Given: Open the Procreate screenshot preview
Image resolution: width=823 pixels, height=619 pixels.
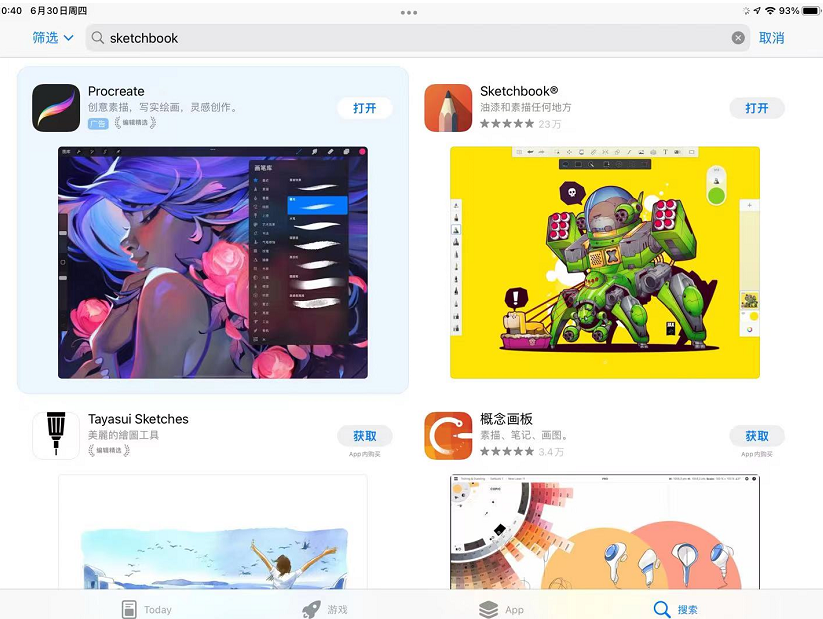Looking at the screenshot, I should click(x=212, y=262).
